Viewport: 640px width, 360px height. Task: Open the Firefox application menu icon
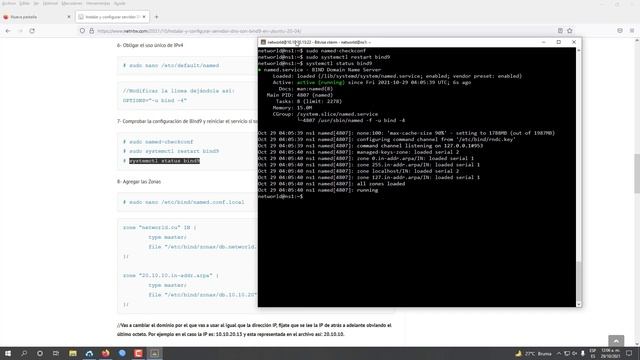click(x=632, y=31)
